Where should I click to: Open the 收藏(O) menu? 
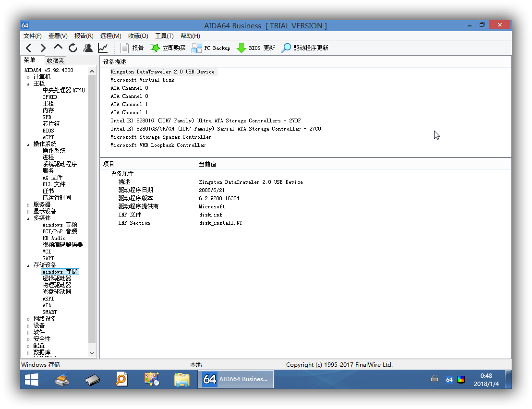pos(138,36)
